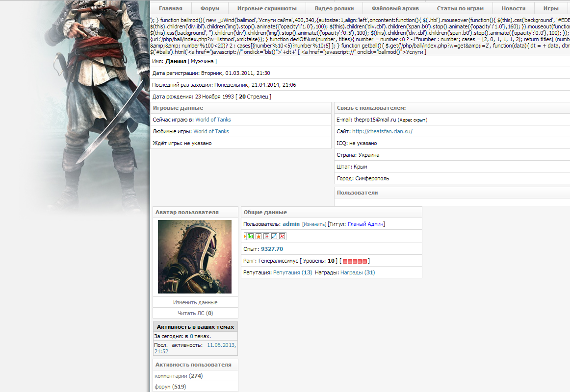The width and height of the screenshot is (570, 392).
Task: Click the blue pencil edit icon
Action: click(x=274, y=236)
